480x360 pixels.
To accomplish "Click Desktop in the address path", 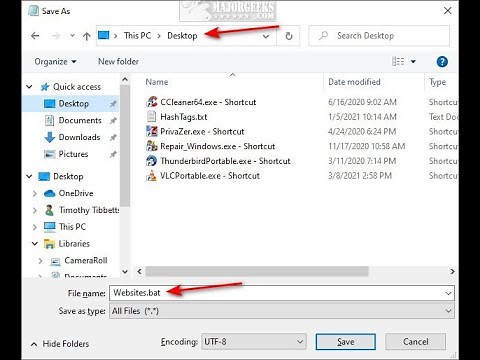I will click(x=182, y=35).
